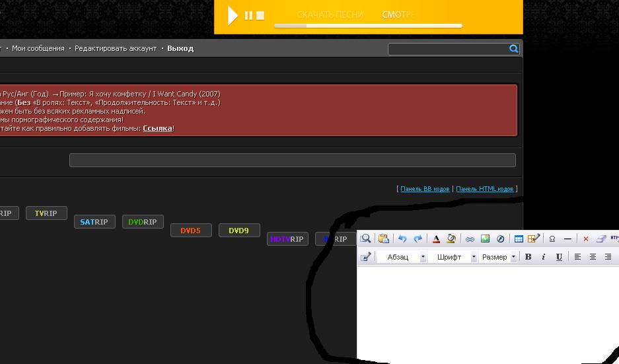The width and height of the screenshot is (619, 364).
Task: Toggle italic formatting
Action: click(x=543, y=257)
